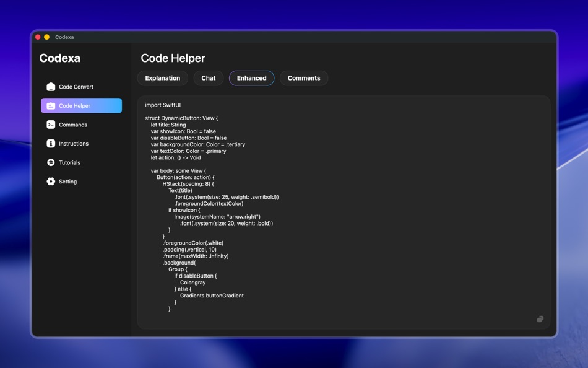The image size is (588, 368).
Task: Close the Codexa window with the red button
Action: 38,37
